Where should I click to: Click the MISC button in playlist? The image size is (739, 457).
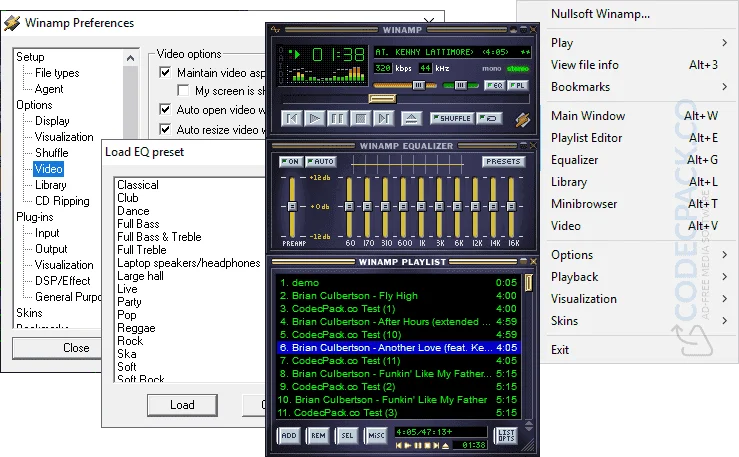(376, 436)
